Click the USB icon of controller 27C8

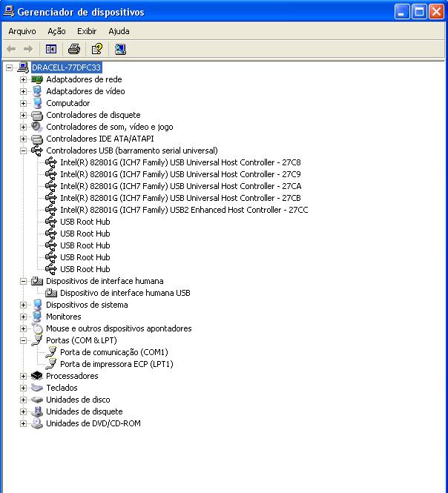coord(51,162)
